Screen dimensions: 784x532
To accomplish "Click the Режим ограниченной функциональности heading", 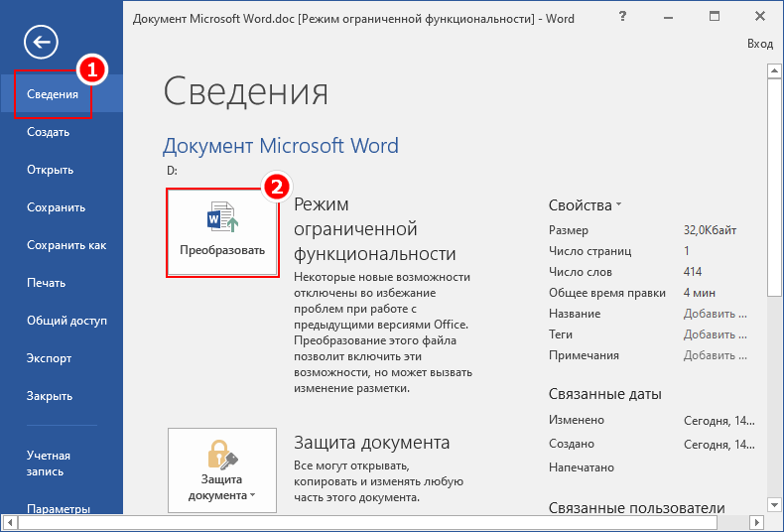I will [x=375, y=229].
